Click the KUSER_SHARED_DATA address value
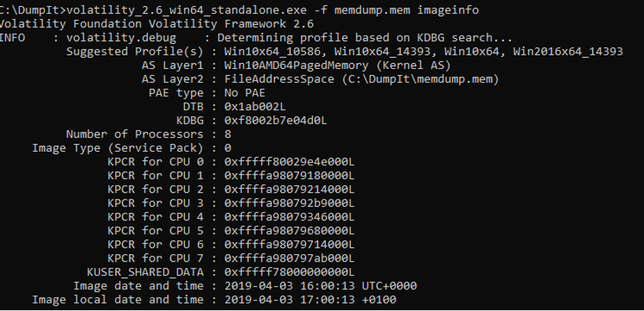Image resolution: width=644 pixels, height=311 pixels. tap(289, 272)
